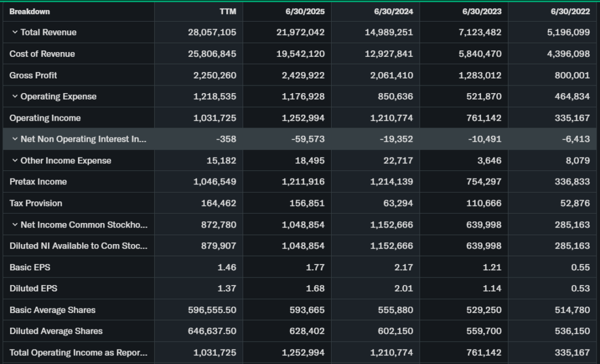Click the Gross Profit row label

33,75
